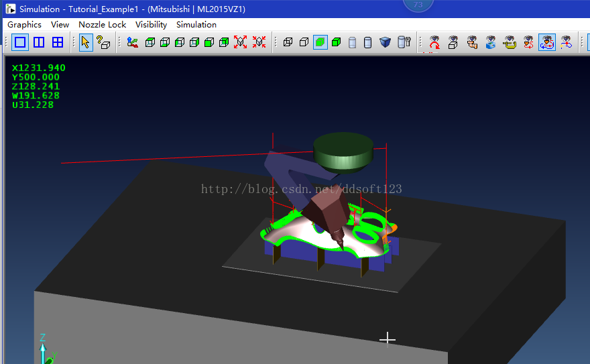This screenshot has height=364, width=590.
Task: Activate the question-mark object query tool
Action: pyautogui.click(x=103, y=42)
